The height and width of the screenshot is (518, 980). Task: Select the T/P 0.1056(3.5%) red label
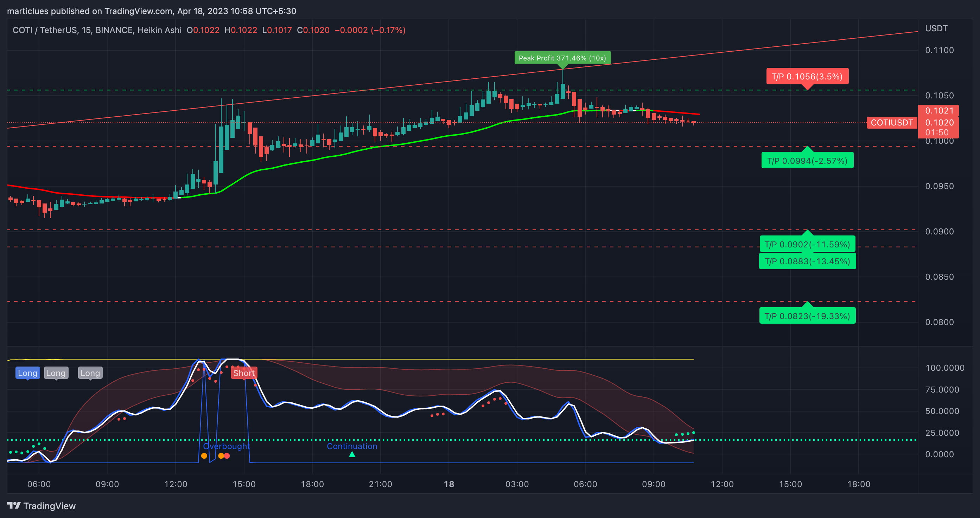pyautogui.click(x=807, y=76)
